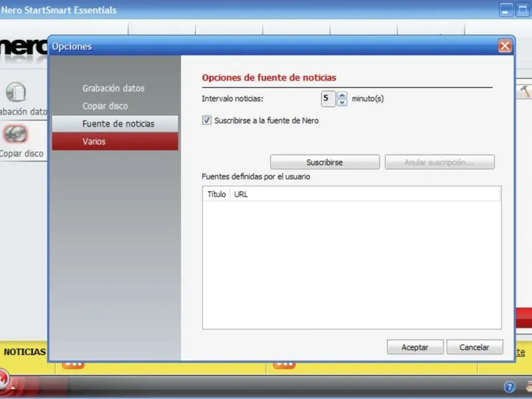Click Copiar disco icon in Nero main window
Screen dimensions: 532x399
15,134
